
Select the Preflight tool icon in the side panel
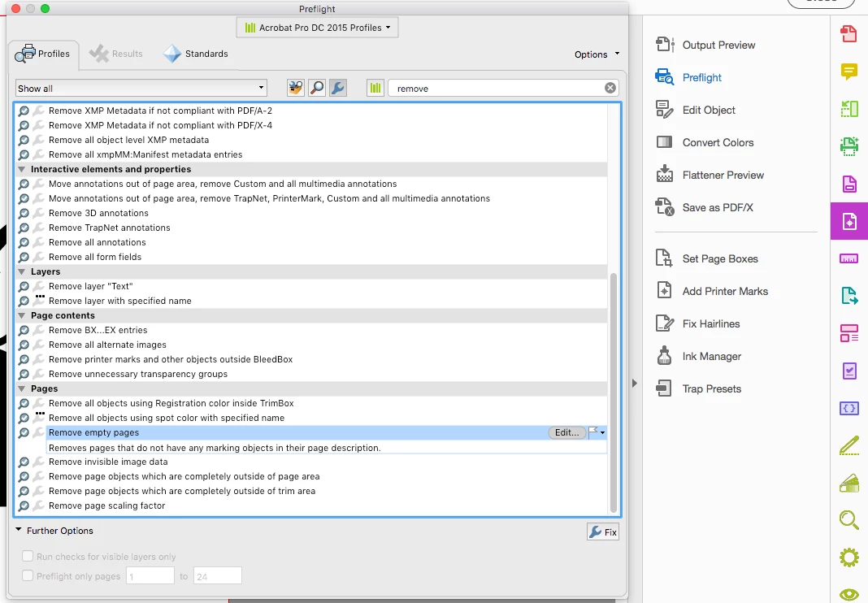(x=664, y=77)
